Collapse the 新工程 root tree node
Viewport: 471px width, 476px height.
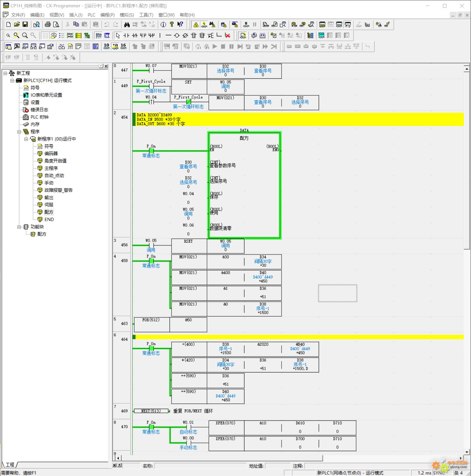(5, 73)
